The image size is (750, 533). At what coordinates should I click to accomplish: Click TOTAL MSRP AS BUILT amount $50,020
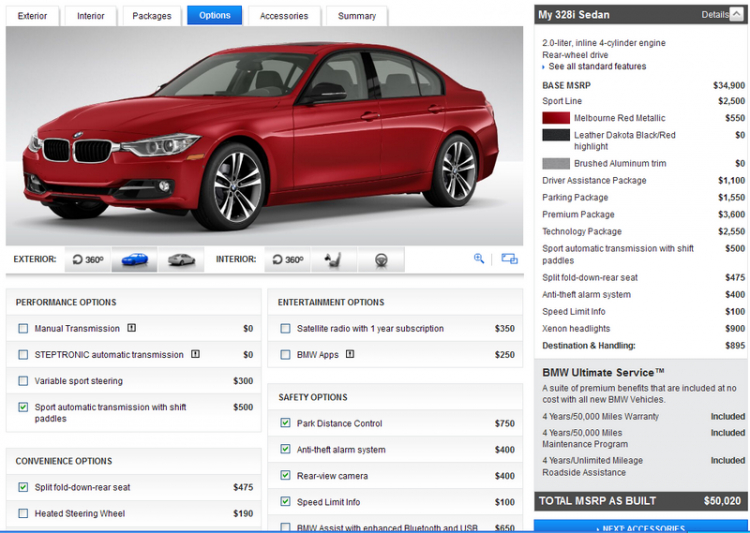point(722,501)
